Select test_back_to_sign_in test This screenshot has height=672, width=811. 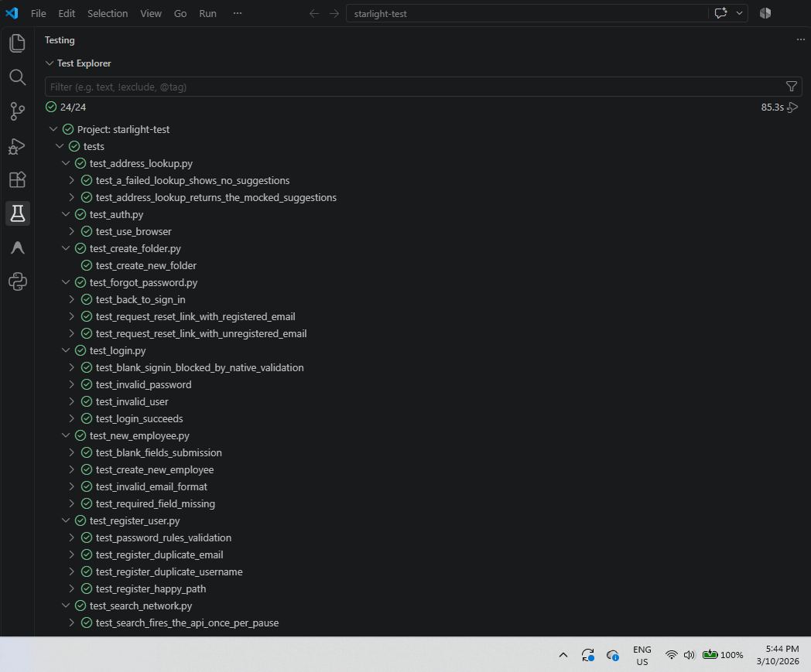pyautogui.click(x=422, y=299)
